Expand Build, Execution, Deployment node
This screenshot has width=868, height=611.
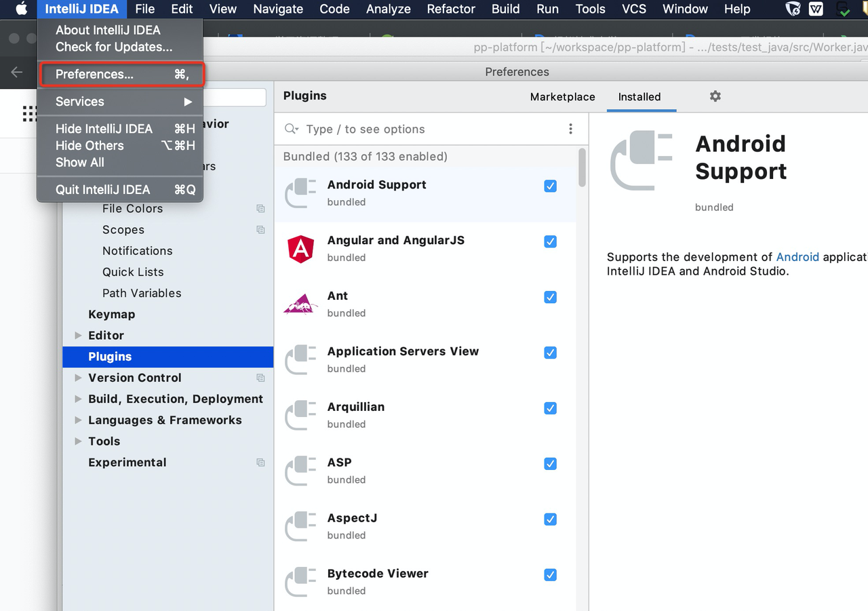(78, 399)
